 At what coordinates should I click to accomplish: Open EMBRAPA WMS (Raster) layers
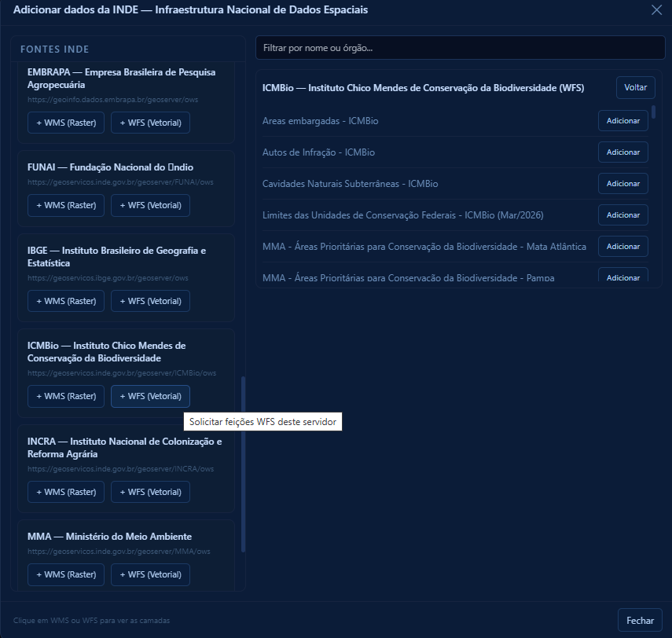(x=66, y=123)
